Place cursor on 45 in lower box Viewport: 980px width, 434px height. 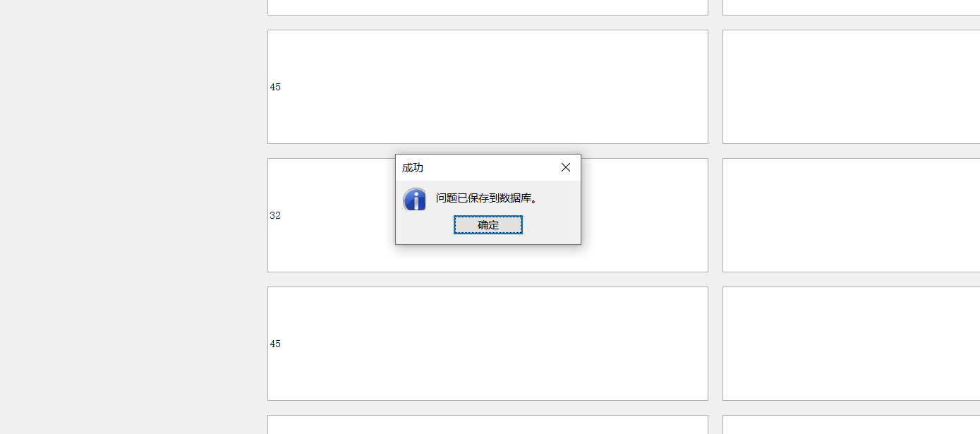275,344
